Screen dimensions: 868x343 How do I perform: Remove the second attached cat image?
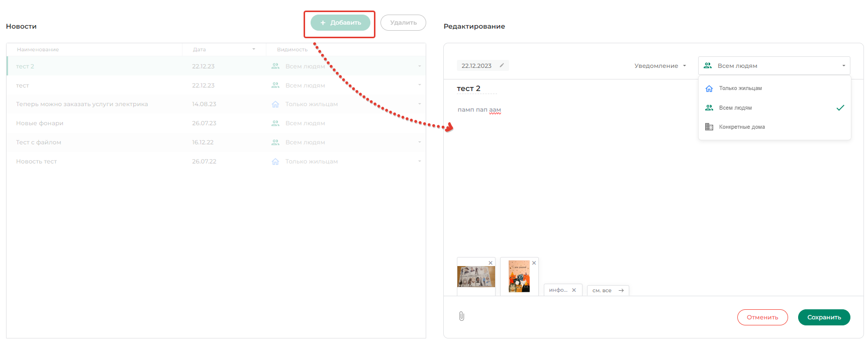point(534,263)
